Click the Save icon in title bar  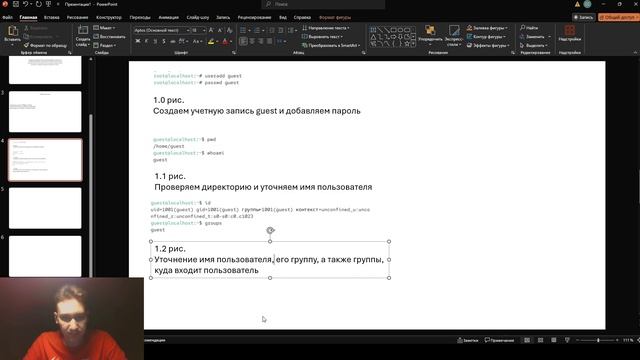click(16, 4)
